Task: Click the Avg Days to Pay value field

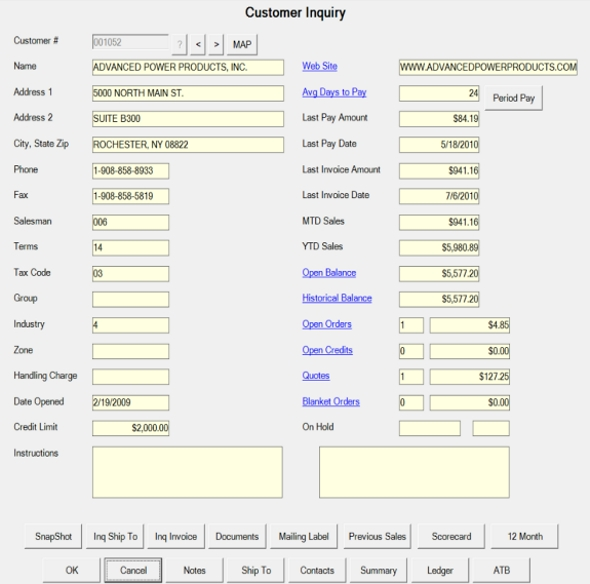Action: (x=439, y=93)
